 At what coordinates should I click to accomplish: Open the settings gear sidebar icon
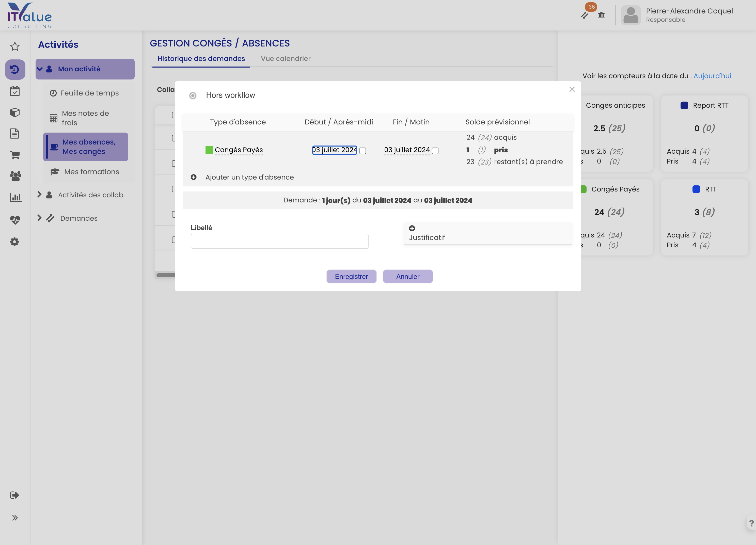tap(15, 242)
